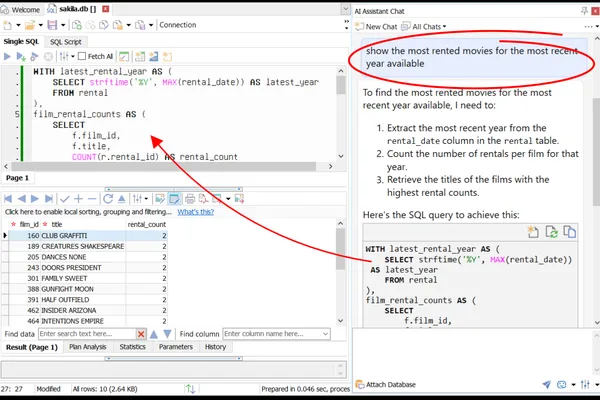Click the Print result grid icon
Viewport: 600px width, 400px height.
tap(190, 199)
